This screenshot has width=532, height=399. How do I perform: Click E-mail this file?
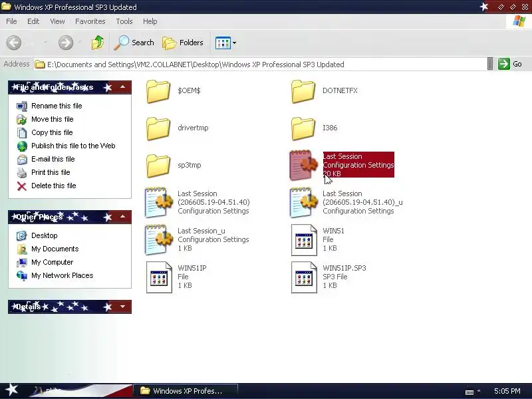tap(53, 159)
